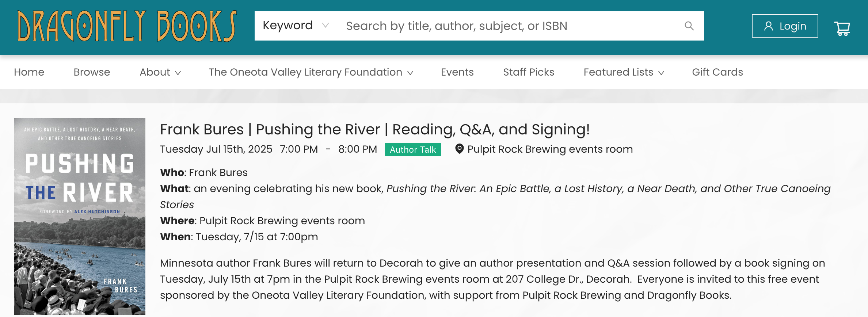Click the Author Talk tag
The width and height of the screenshot is (868, 317).
point(413,149)
